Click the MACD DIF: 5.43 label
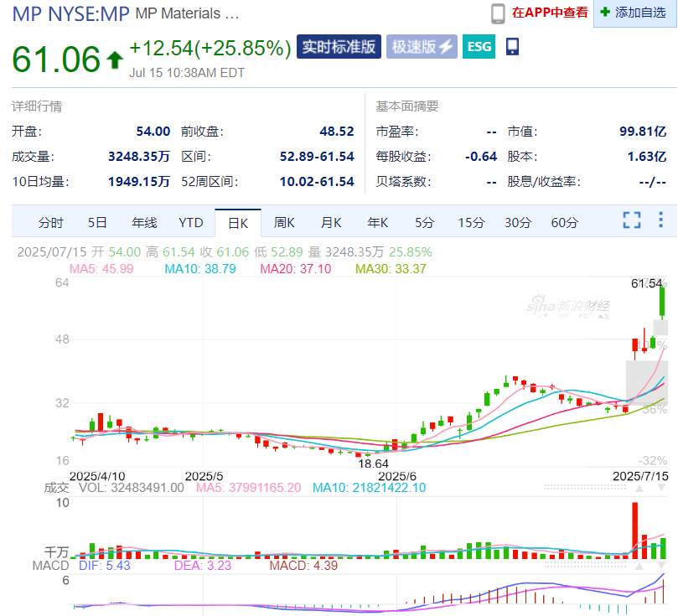This screenshot has height=616, width=678. click(x=104, y=566)
